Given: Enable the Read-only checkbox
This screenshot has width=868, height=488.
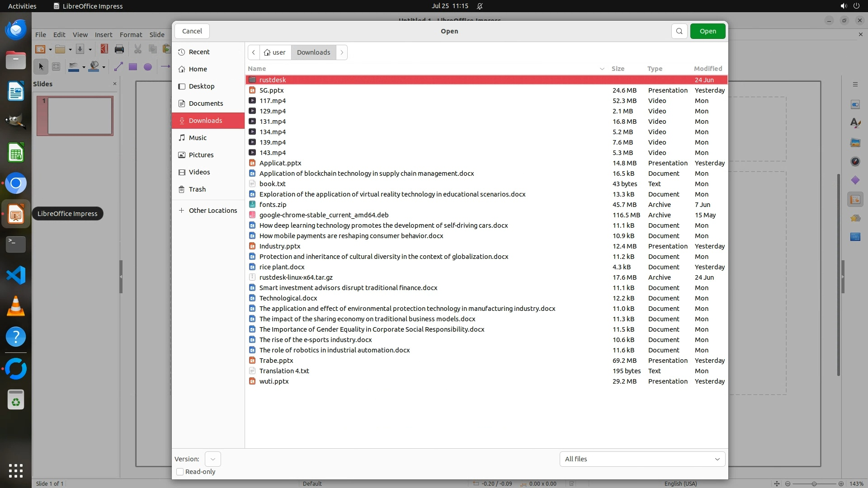Looking at the screenshot, I should tap(180, 472).
